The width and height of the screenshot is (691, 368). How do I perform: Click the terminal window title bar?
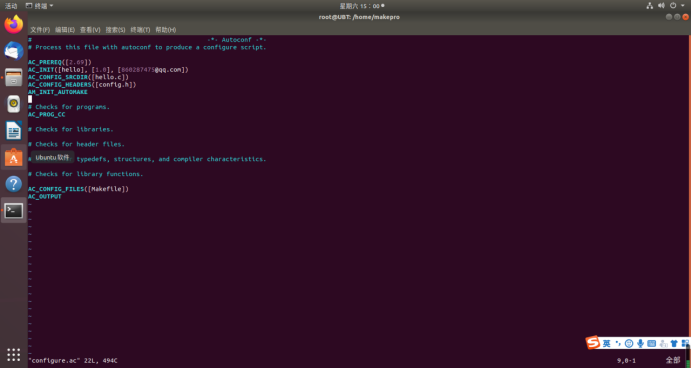359,17
